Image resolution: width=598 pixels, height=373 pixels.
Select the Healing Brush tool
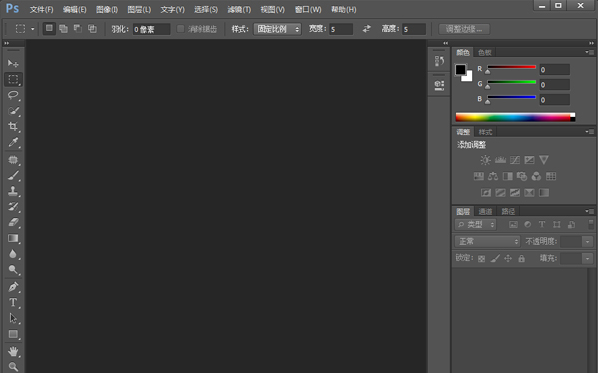tap(13, 160)
